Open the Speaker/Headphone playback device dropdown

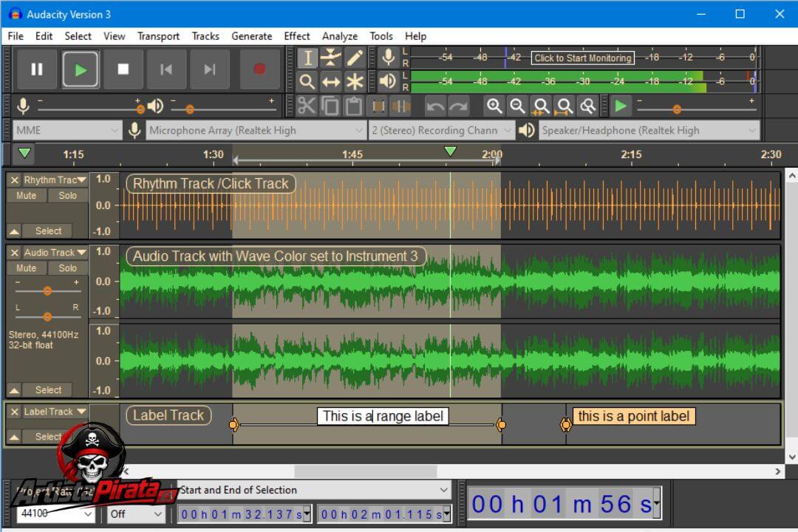(649, 130)
